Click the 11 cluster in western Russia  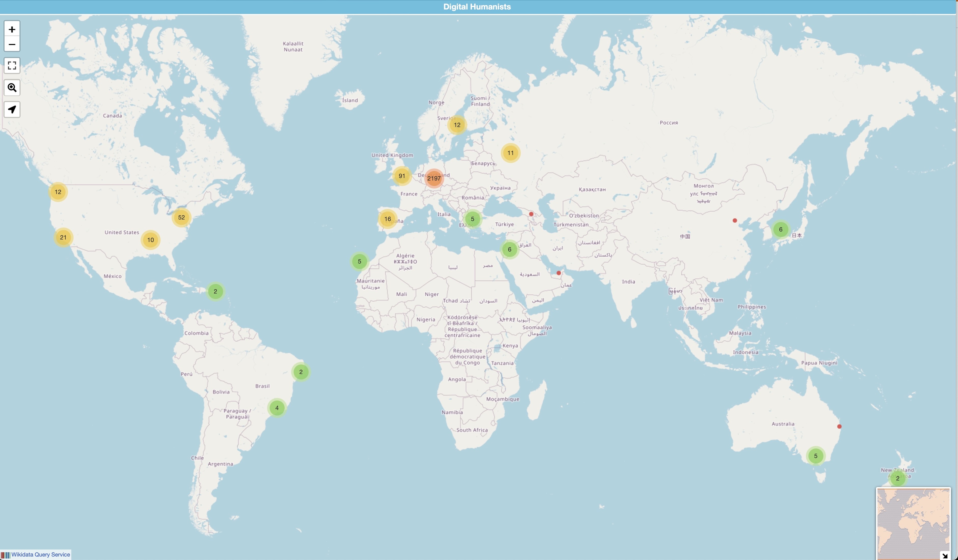pyautogui.click(x=510, y=153)
